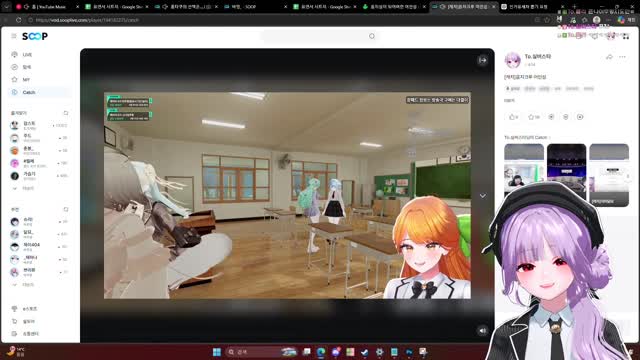Open the To. streamer profile avatar

tap(513, 60)
